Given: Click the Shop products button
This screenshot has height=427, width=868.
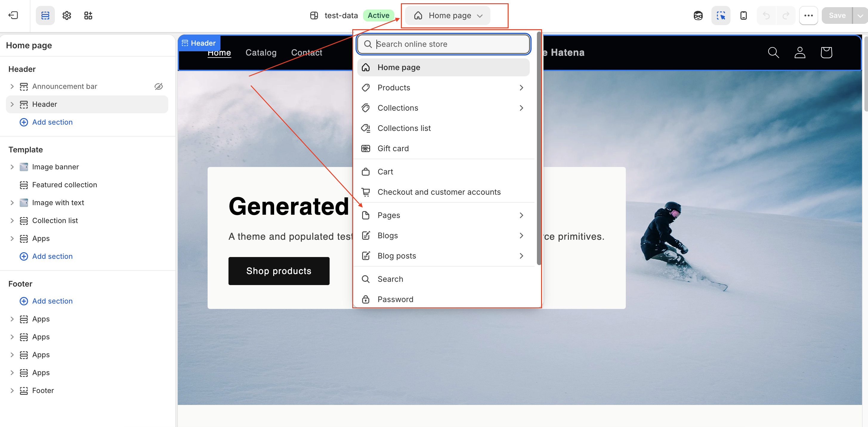Looking at the screenshot, I should coord(279,271).
